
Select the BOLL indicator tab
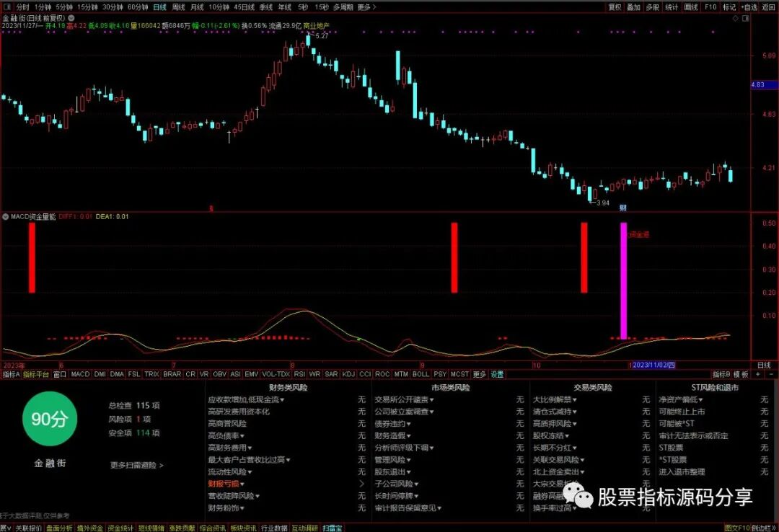click(421, 374)
